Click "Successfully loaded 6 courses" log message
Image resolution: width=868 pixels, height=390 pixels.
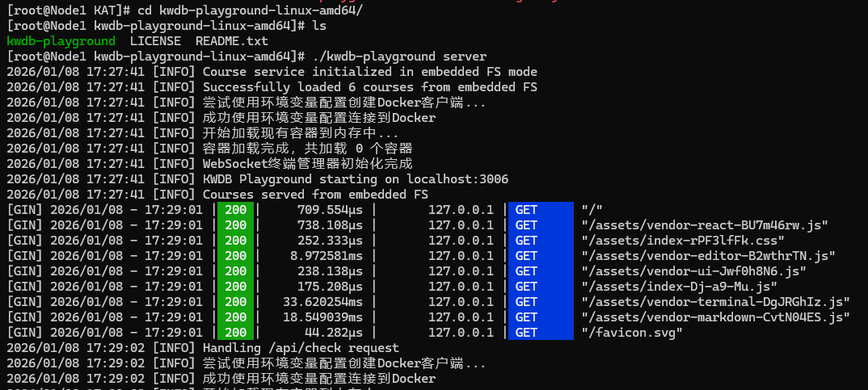point(308,87)
